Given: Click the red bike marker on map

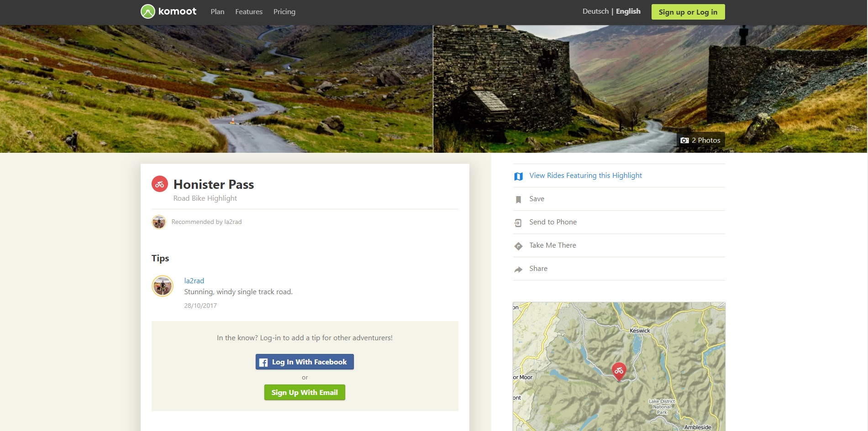Looking at the screenshot, I should (619, 371).
